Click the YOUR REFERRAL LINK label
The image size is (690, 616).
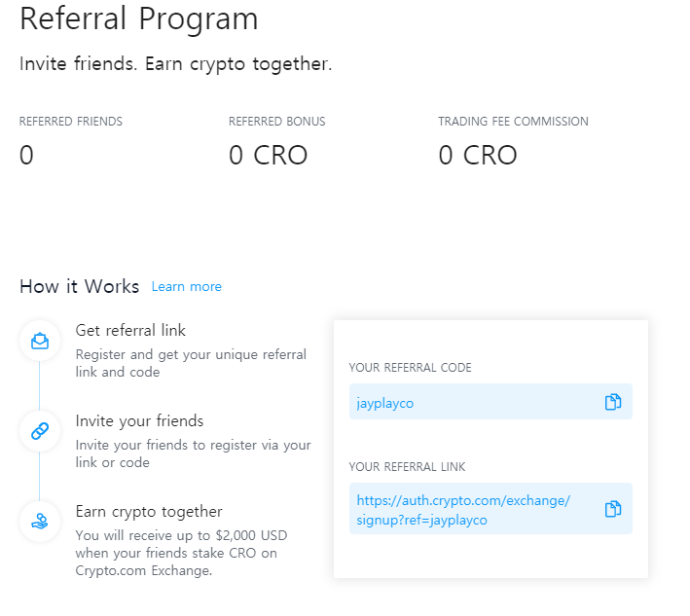[407, 467]
